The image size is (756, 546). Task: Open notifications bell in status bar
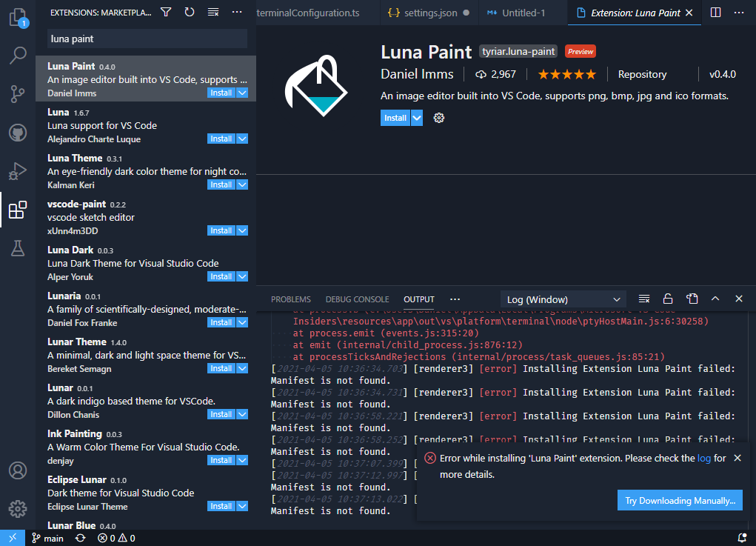(743, 538)
